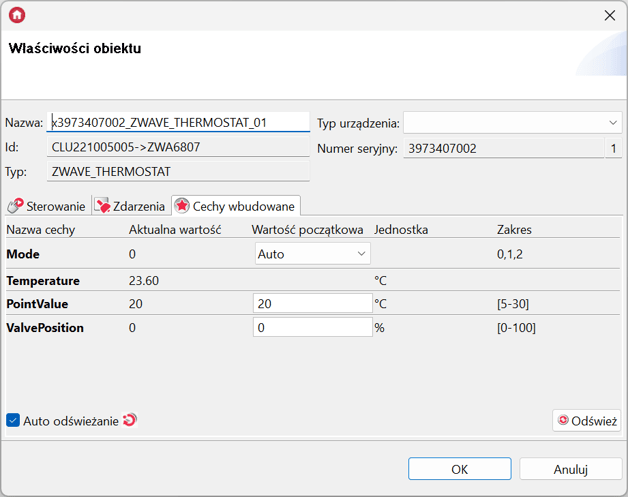Click the Zdarzenia tab icon
The image size is (628, 497).
pyautogui.click(x=102, y=206)
